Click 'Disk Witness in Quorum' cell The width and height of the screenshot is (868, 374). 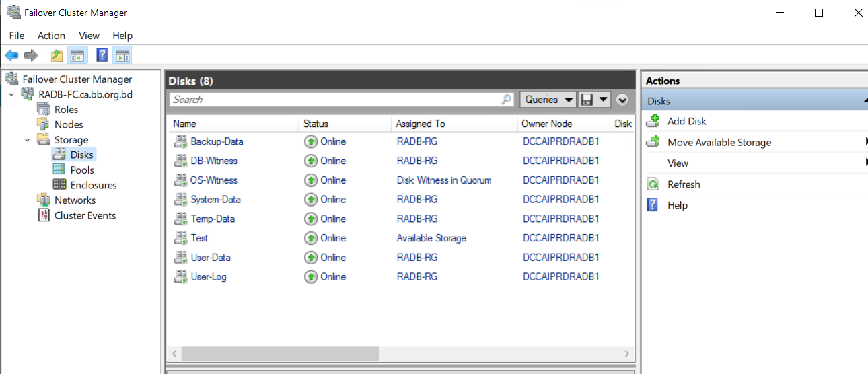click(444, 180)
